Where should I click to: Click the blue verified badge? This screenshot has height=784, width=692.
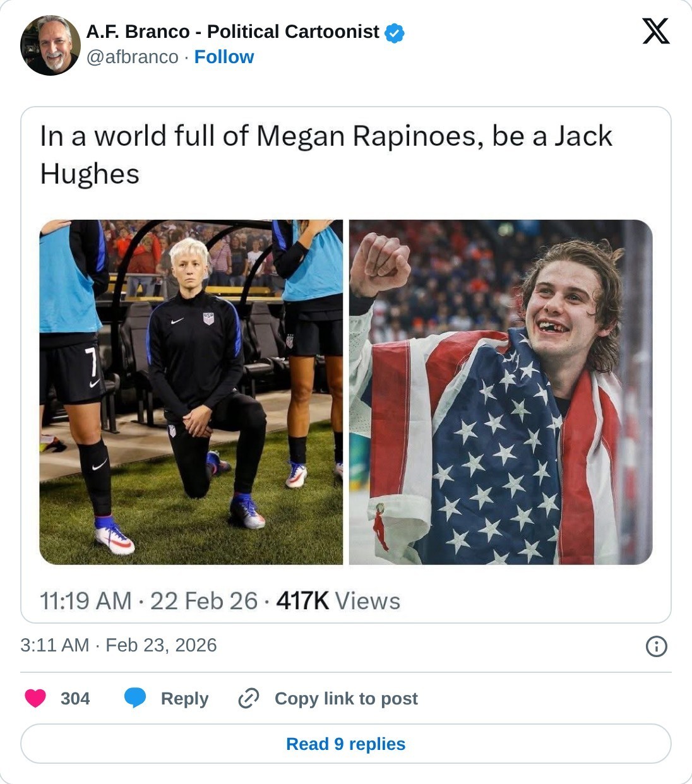(x=395, y=32)
